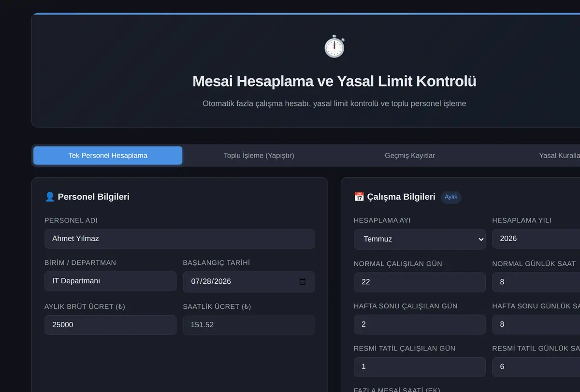
Task: Click the Hafta Sonu Günlük Saat field
Action: (x=536, y=324)
